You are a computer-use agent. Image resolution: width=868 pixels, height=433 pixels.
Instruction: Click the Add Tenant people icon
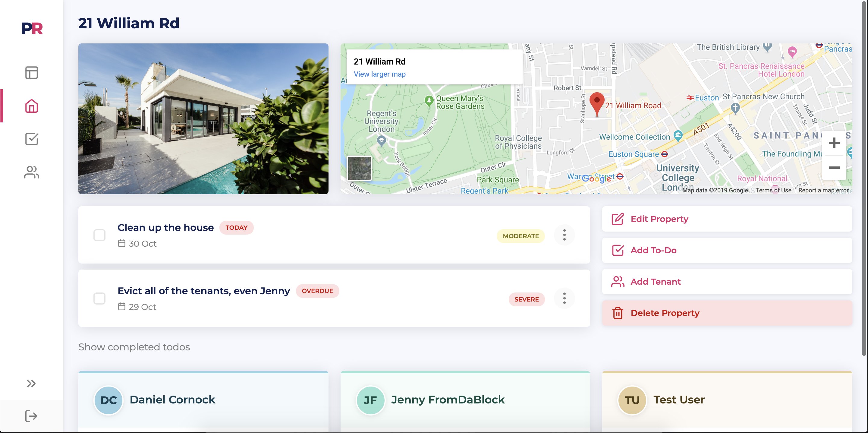[x=618, y=282]
